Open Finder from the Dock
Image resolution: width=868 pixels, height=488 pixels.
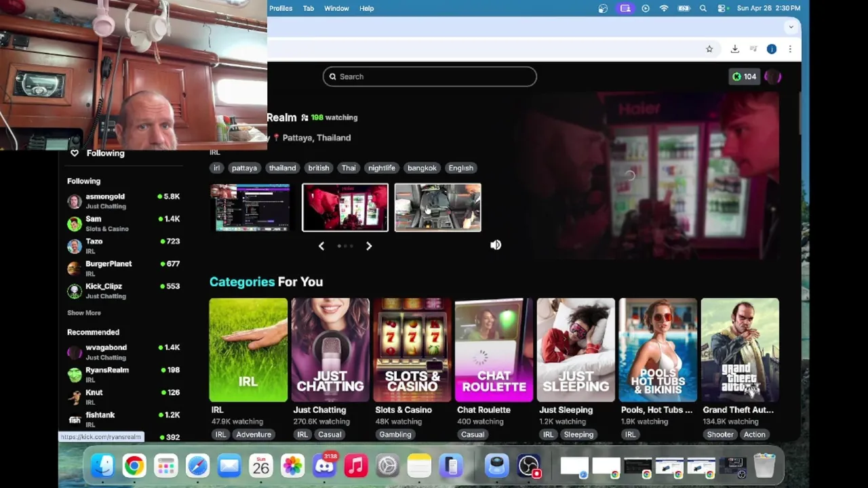tap(102, 466)
